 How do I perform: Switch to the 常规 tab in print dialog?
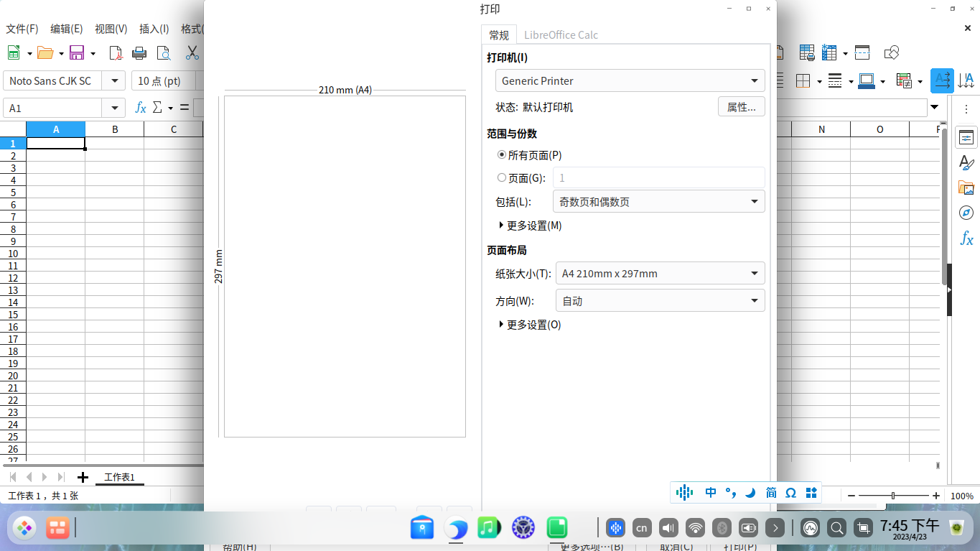tap(499, 34)
